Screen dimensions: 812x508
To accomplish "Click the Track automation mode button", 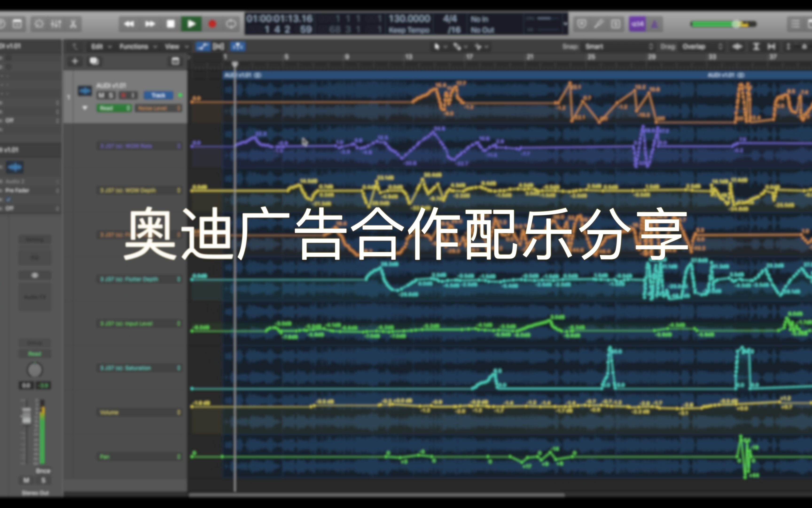I will point(158,95).
